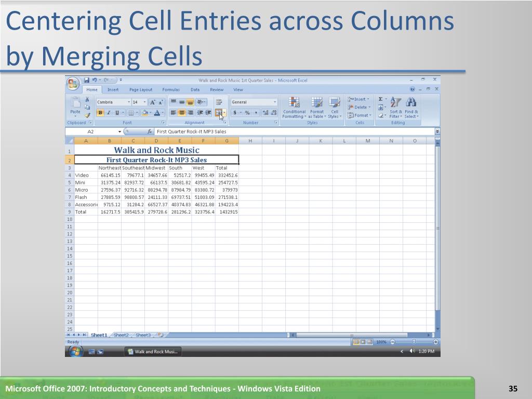
Task: Toggle Wrap Text
Action: [219, 102]
